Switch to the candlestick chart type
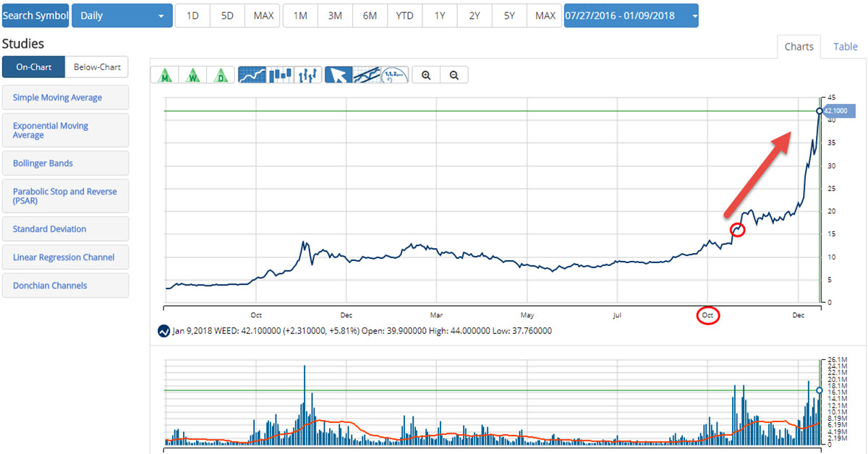This screenshot has width=868, height=454. [x=281, y=74]
